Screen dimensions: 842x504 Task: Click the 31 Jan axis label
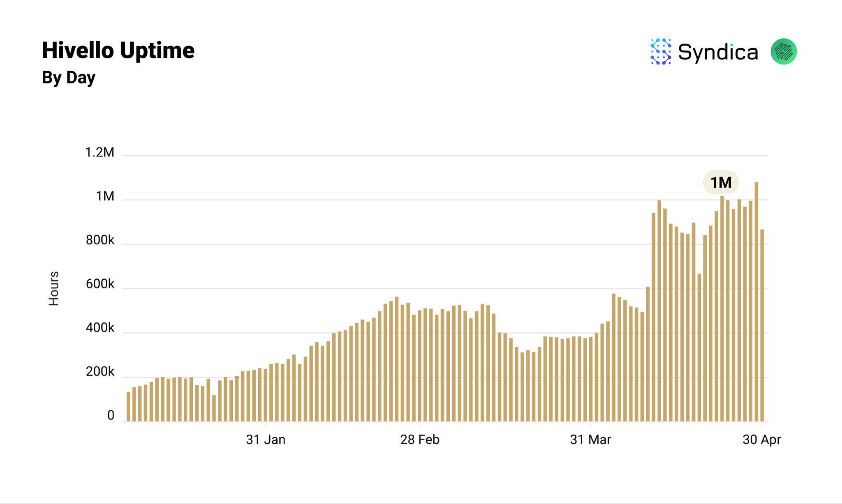[266, 440]
